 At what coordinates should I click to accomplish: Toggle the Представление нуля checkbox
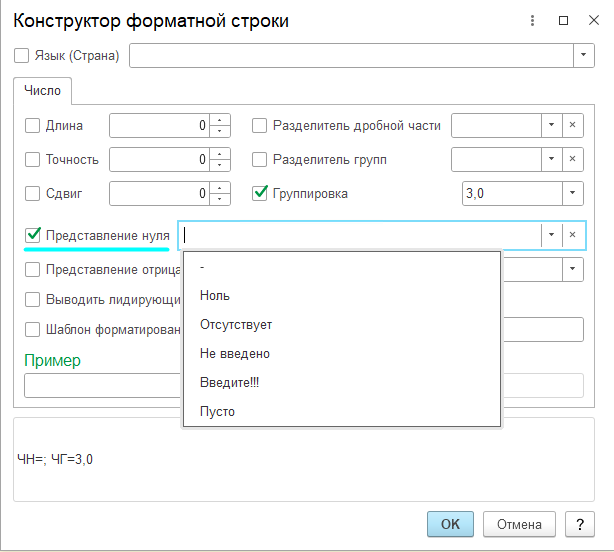coord(33,235)
